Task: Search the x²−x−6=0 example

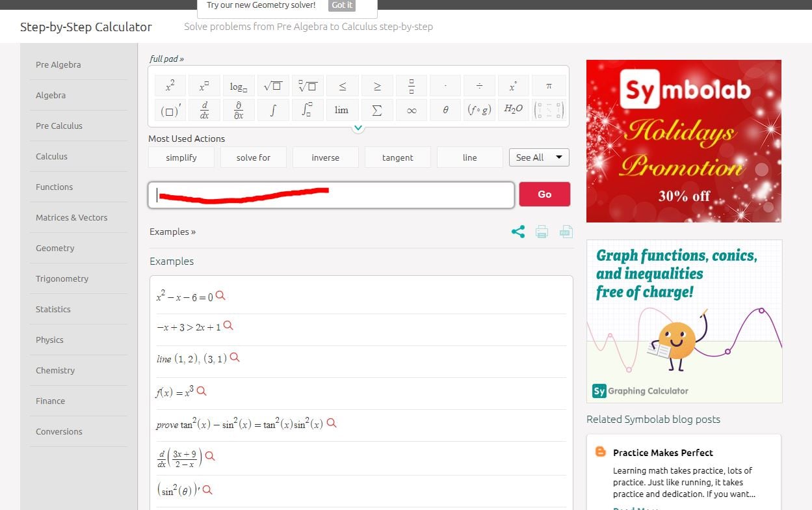Action: tap(220, 295)
